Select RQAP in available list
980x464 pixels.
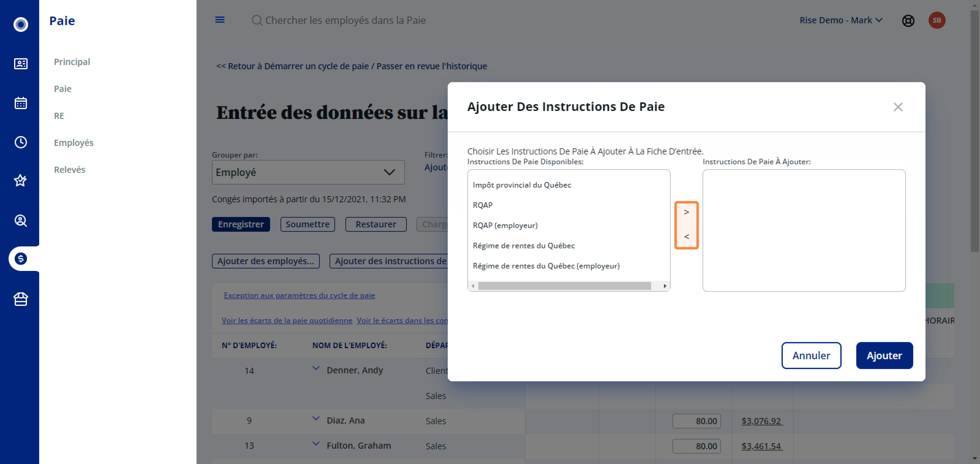482,205
